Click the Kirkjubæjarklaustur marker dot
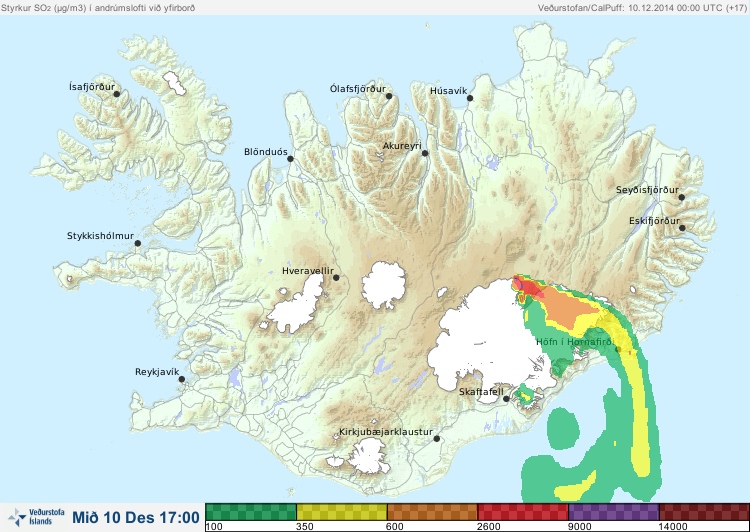The height and width of the screenshot is (532, 750). tap(436, 438)
